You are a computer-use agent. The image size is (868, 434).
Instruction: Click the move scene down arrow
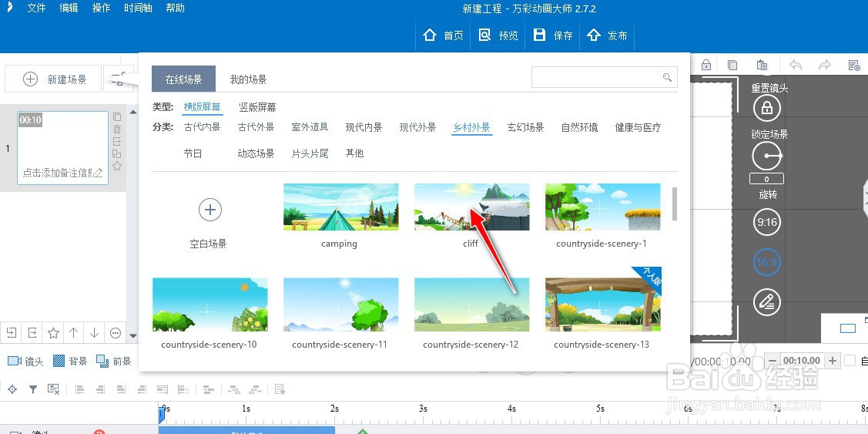[x=94, y=332]
